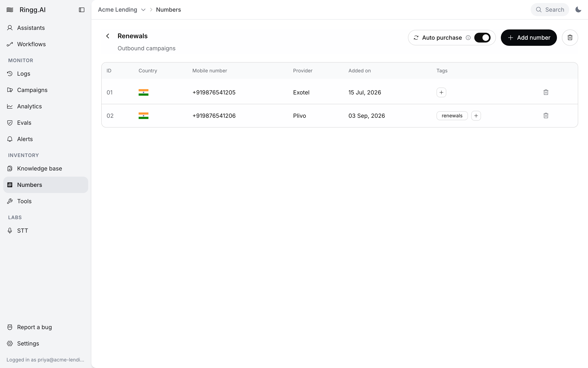Open Tools section

pos(46,201)
